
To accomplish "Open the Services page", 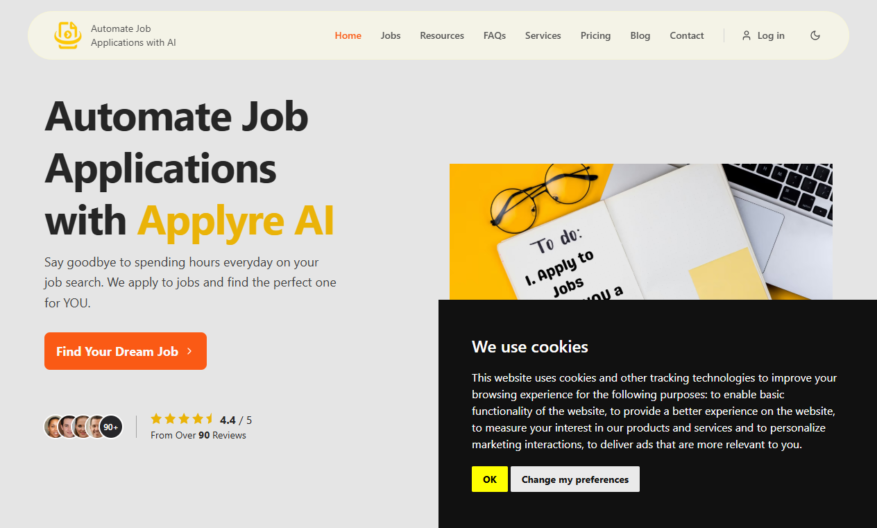I will pos(543,36).
